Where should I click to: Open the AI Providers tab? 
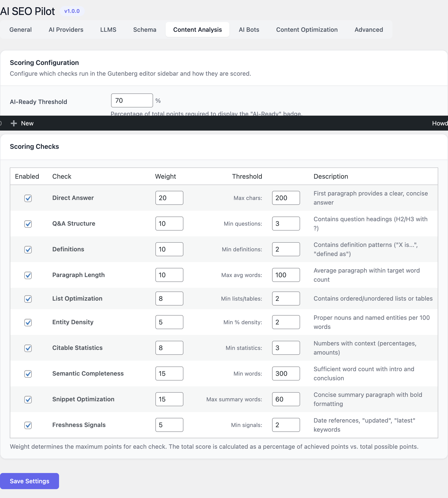[66, 30]
